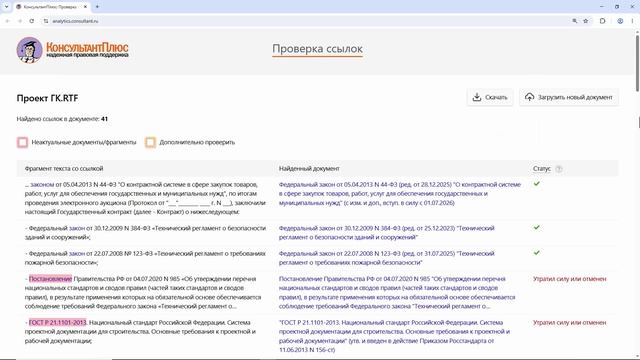
Task: Click highlighted ГОСТ Р 21.1101-2013 link
Action: [58, 322]
